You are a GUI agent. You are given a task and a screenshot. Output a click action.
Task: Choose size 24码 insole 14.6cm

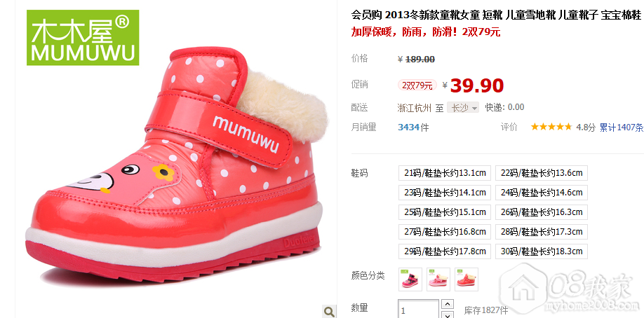pos(542,193)
